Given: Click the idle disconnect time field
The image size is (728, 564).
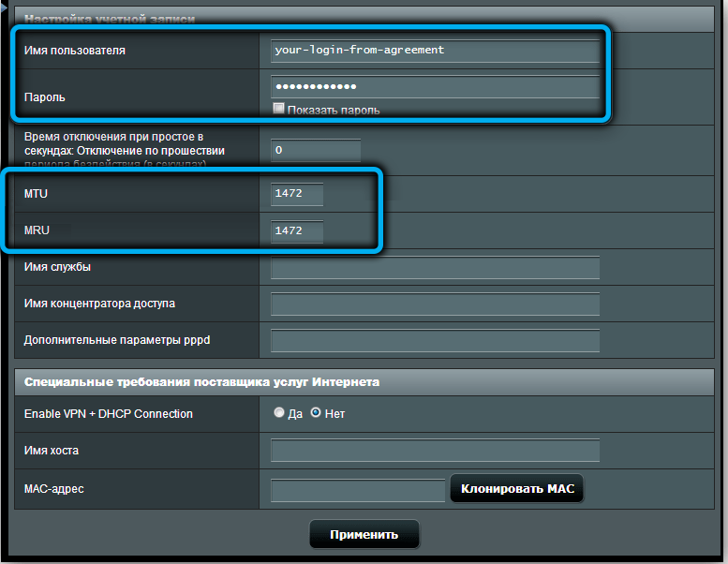Looking at the screenshot, I should tap(316, 151).
